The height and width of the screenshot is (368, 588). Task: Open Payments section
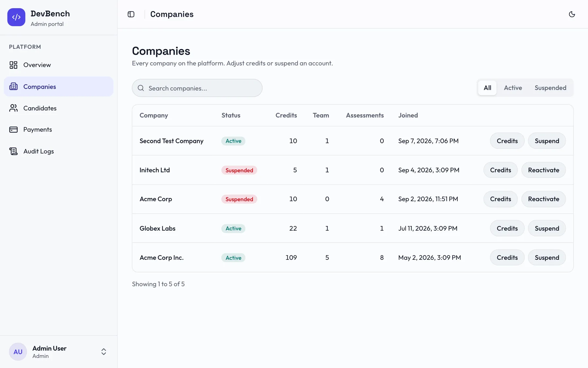tap(58, 130)
